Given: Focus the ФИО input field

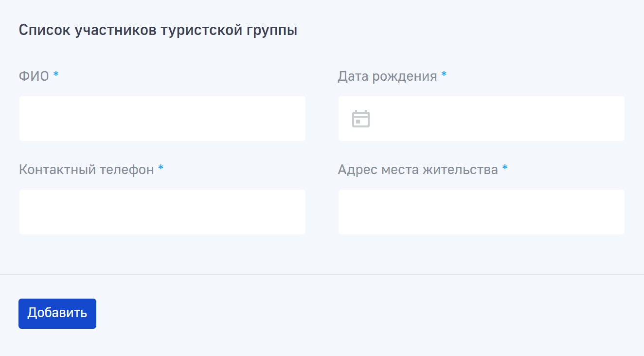Looking at the screenshot, I should point(162,119).
